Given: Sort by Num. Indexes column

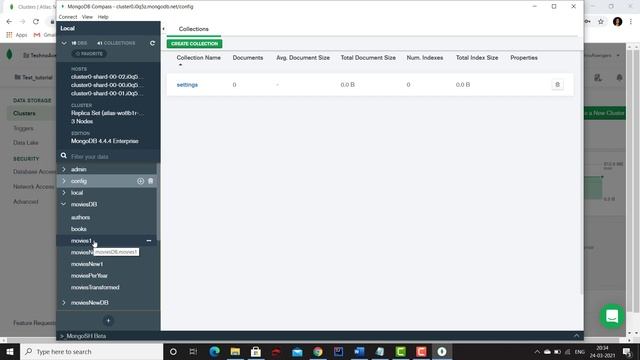Looking at the screenshot, I should coord(424,58).
